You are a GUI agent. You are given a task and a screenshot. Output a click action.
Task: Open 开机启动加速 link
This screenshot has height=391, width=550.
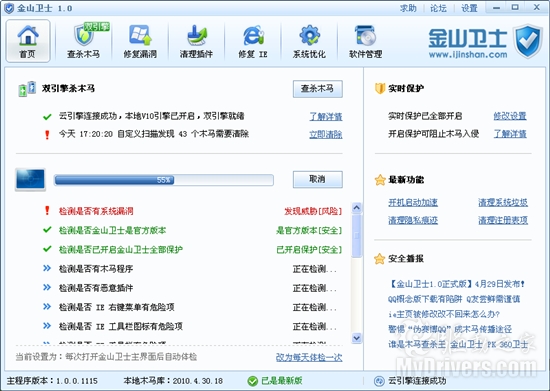pos(413,202)
